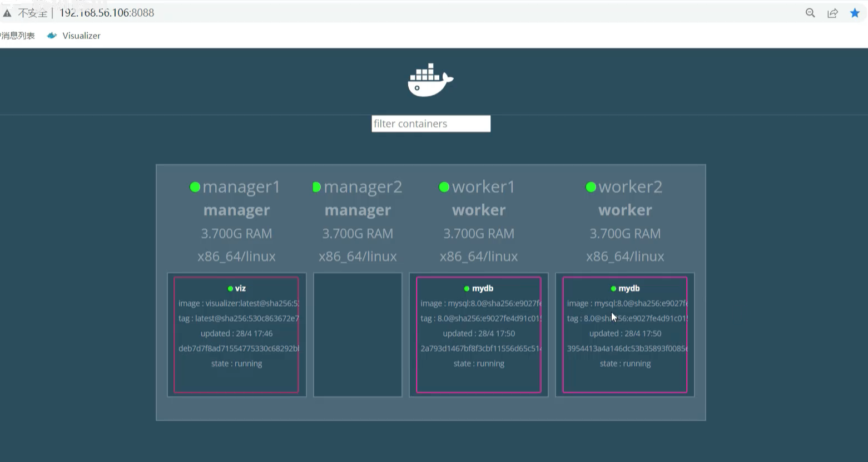Click worker1 mydb image mysql:8.0 line

pyautogui.click(x=481, y=303)
